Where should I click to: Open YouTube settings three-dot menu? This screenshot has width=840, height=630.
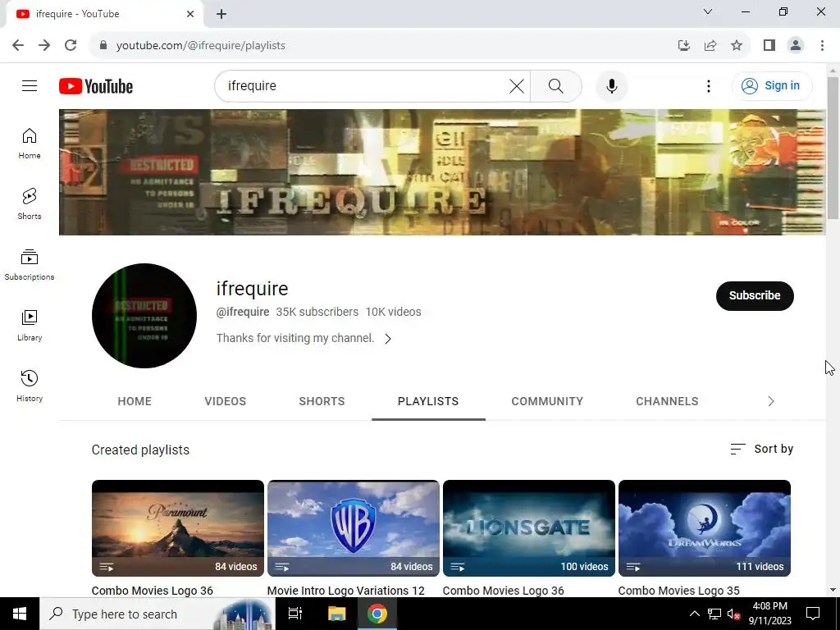tap(708, 85)
